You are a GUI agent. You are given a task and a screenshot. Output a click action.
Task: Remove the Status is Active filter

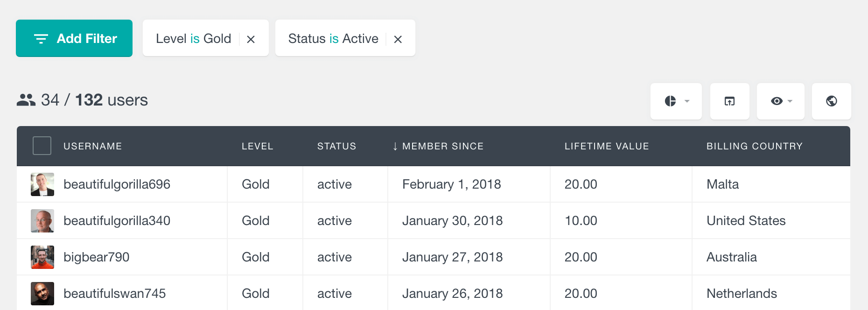398,39
